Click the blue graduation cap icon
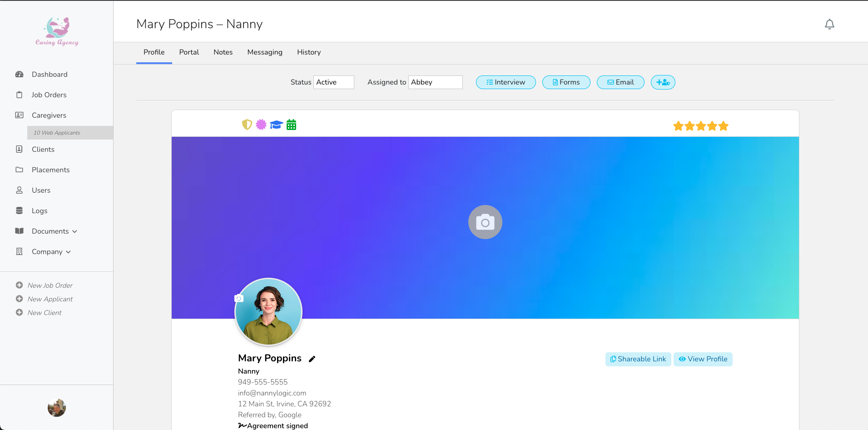 click(x=276, y=125)
